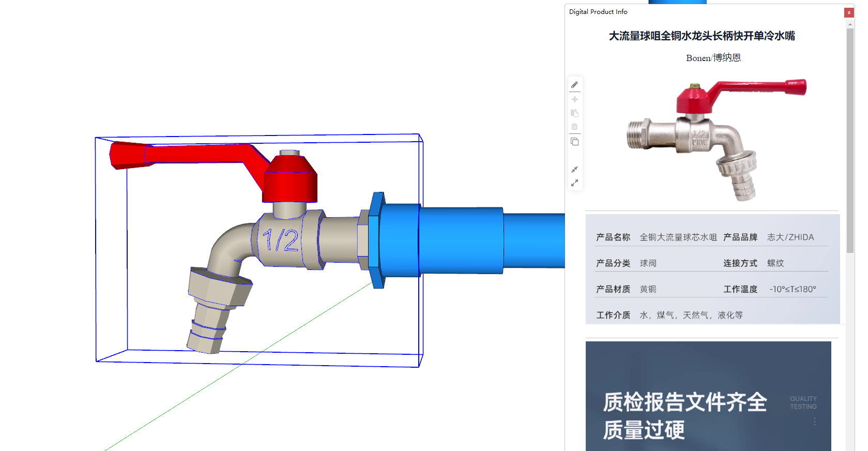Click the panel's vertical scrollbar thumb
The width and height of the screenshot is (868, 451).
click(850, 140)
